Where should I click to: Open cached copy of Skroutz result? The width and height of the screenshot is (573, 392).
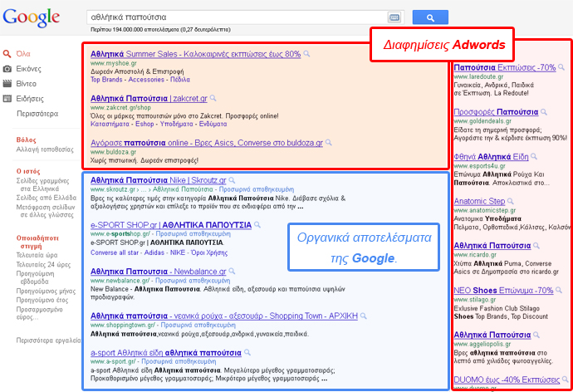256,189
